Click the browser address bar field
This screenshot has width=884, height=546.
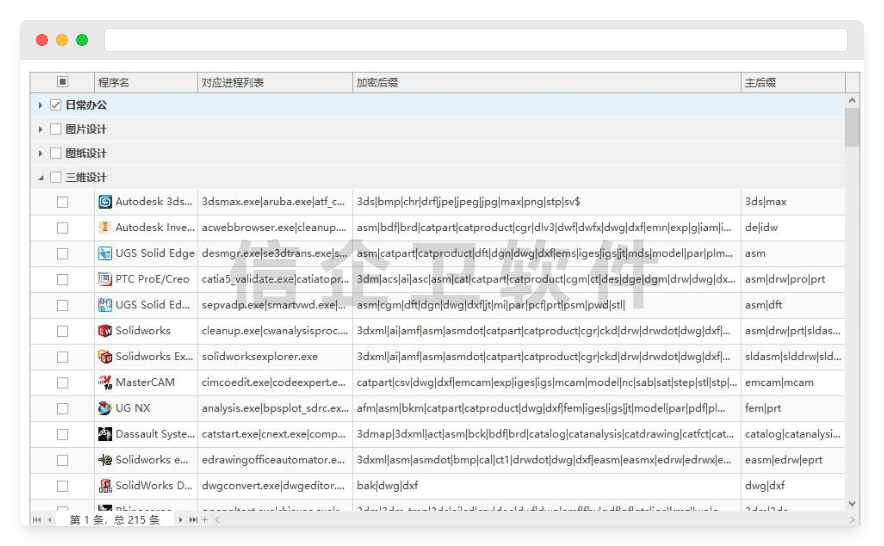[x=475, y=40]
